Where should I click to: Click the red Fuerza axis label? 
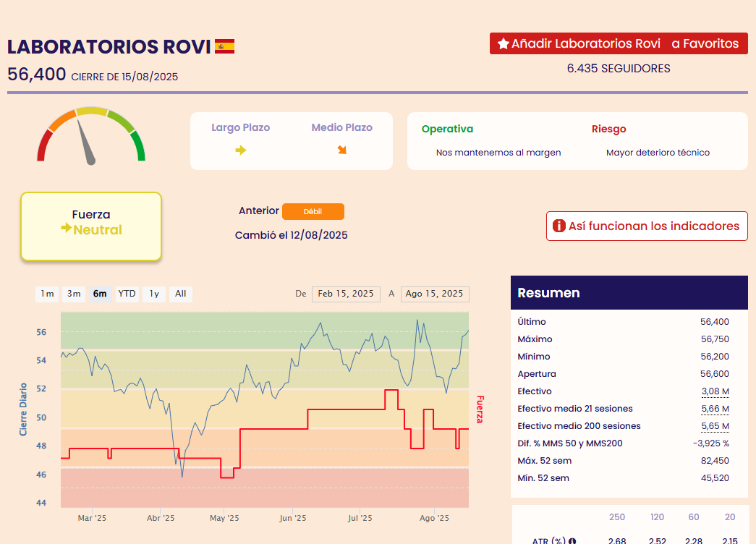click(x=480, y=409)
